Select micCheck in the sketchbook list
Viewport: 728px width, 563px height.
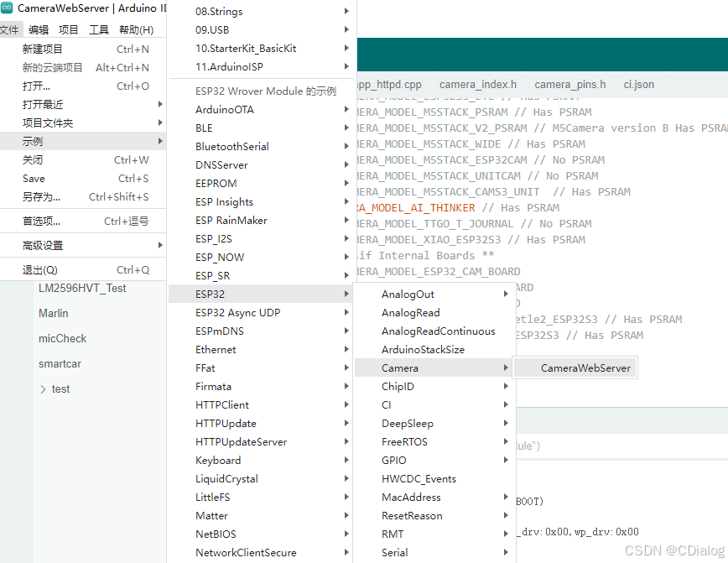tap(62, 338)
